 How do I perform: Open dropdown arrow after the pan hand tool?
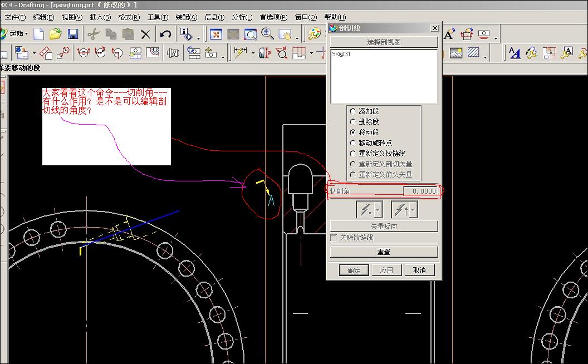click(x=297, y=37)
